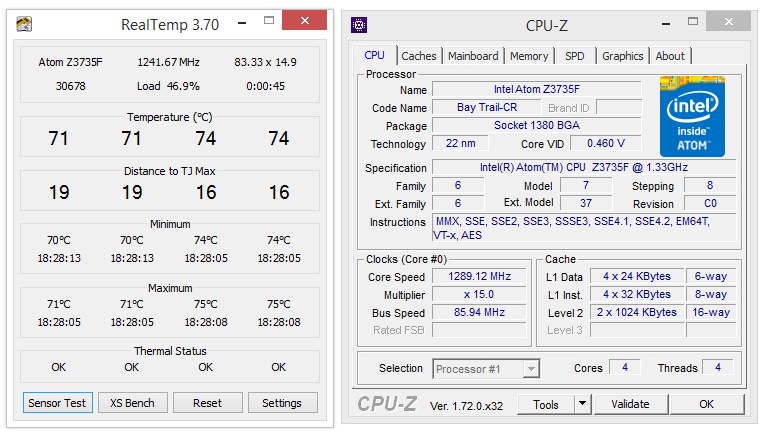This screenshot has width=764, height=431.
Task: Run the Sensor Test
Action: click(58, 403)
